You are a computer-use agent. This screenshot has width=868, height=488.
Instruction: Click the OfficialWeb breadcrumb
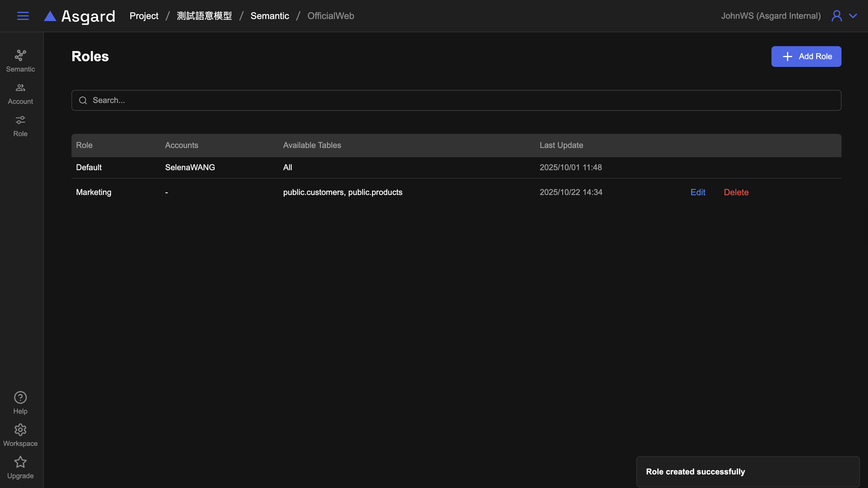pos(331,16)
